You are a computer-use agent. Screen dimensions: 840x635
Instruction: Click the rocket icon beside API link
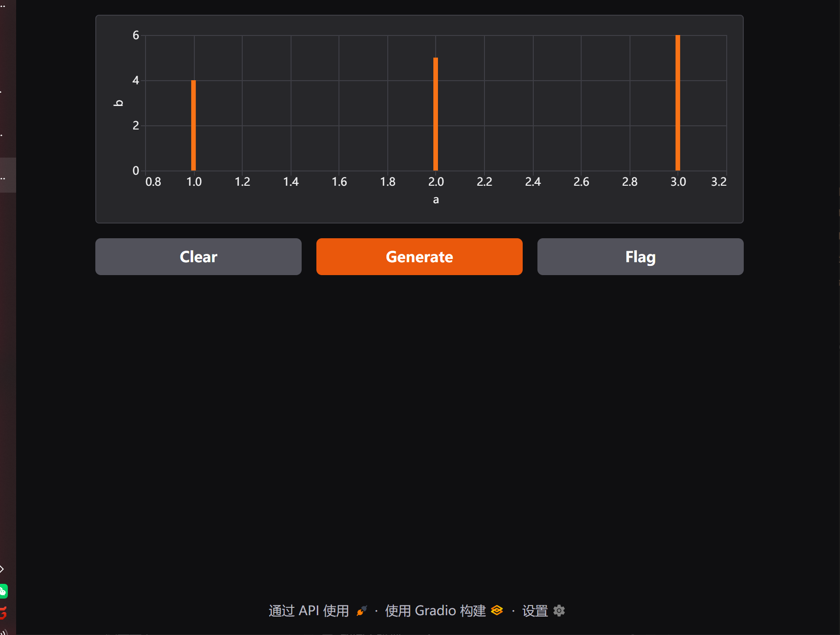point(362,611)
